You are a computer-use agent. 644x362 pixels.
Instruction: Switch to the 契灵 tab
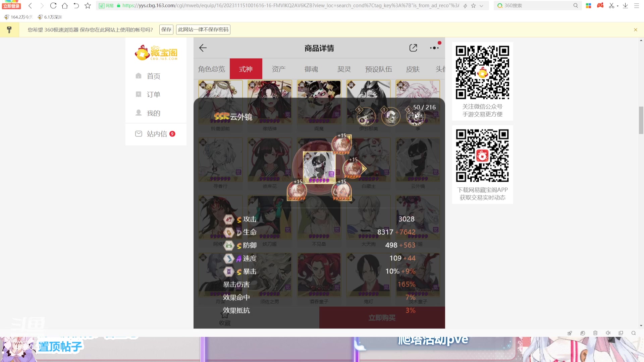coord(344,69)
